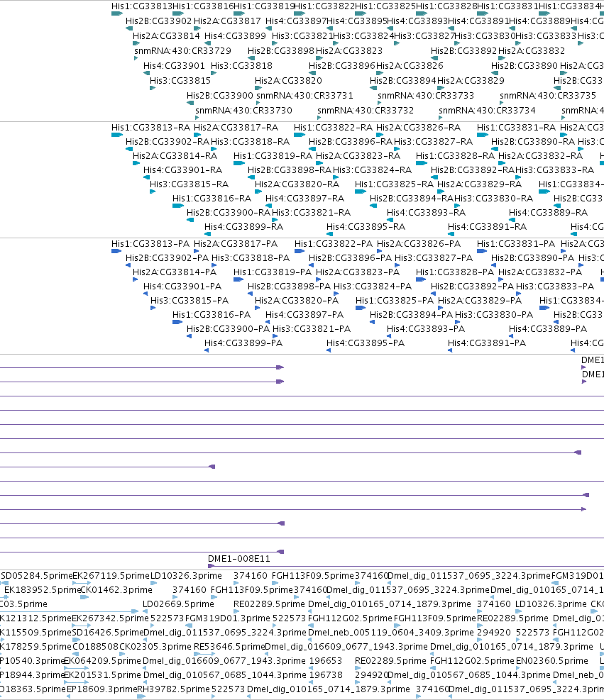Click the RE53646.5prime EST label
Image resolution: width=604 pixels, height=700 pixels.
(x=229, y=646)
